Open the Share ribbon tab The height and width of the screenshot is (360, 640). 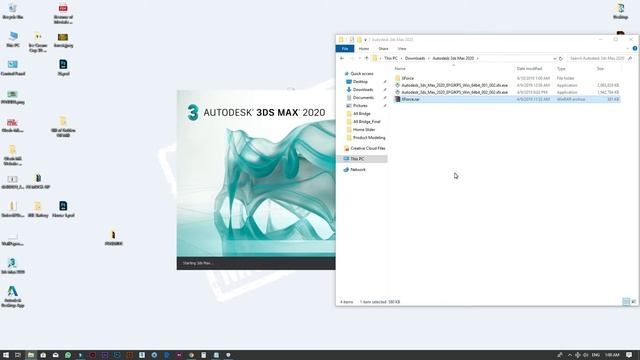(x=383, y=49)
